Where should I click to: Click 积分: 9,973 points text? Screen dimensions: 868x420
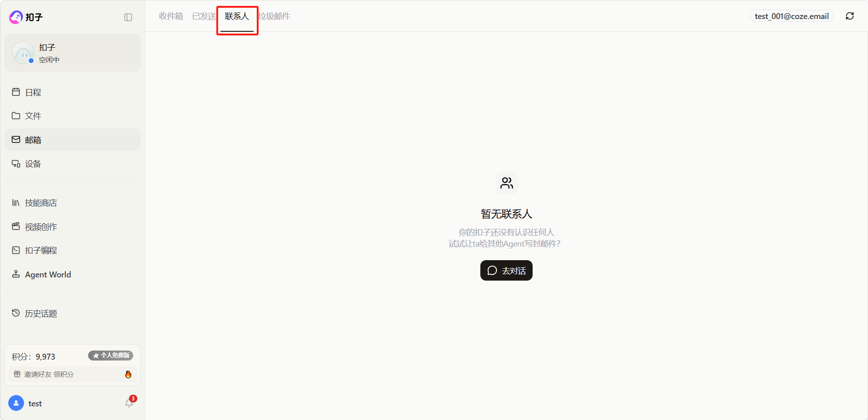(x=34, y=357)
